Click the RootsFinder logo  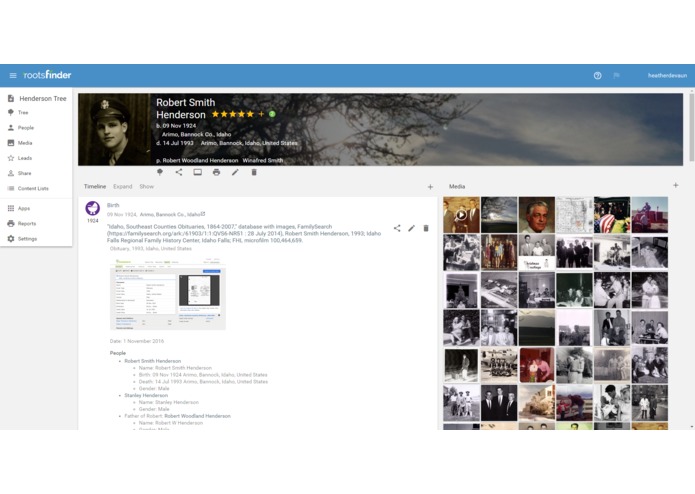[x=47, y=75]
